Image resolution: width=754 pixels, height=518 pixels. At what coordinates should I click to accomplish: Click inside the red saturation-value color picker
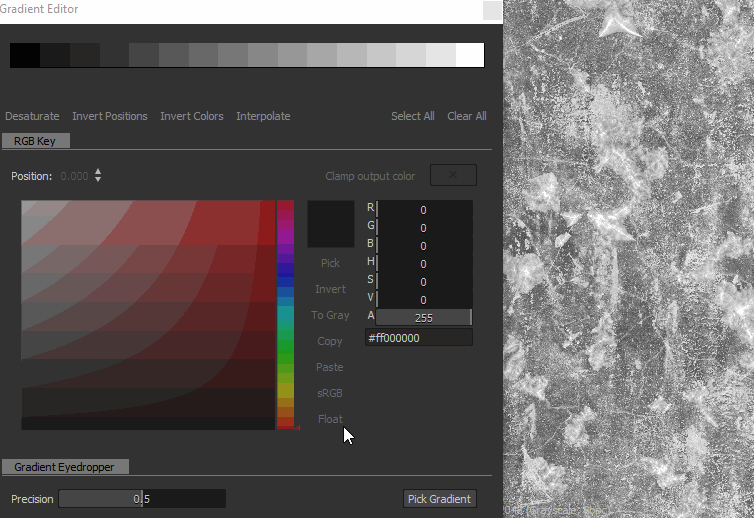[x=148, y=315]
